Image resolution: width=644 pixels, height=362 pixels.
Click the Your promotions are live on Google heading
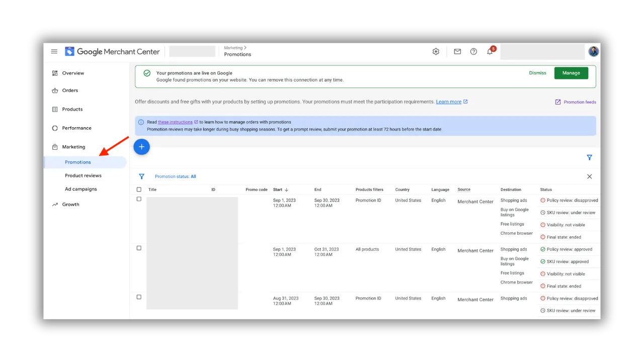194,73
